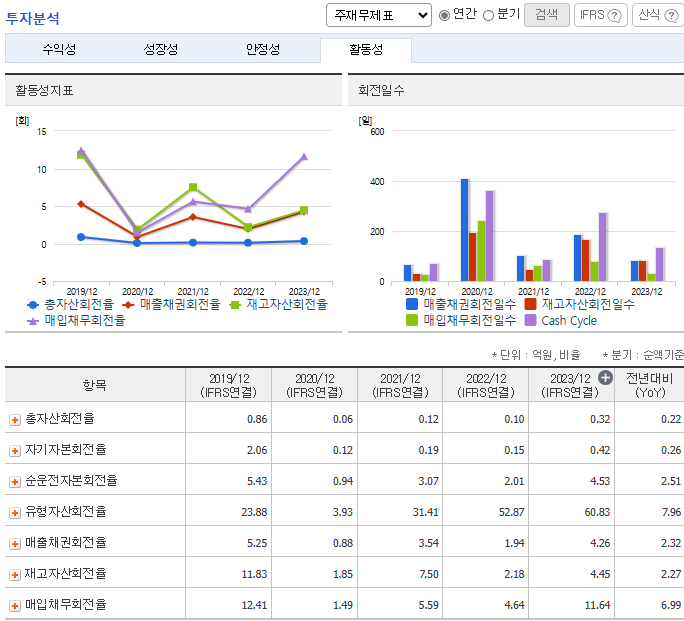Screen dimensions: 684x621
Task: Click the 2020/12 column header
Action: (315, 385)
